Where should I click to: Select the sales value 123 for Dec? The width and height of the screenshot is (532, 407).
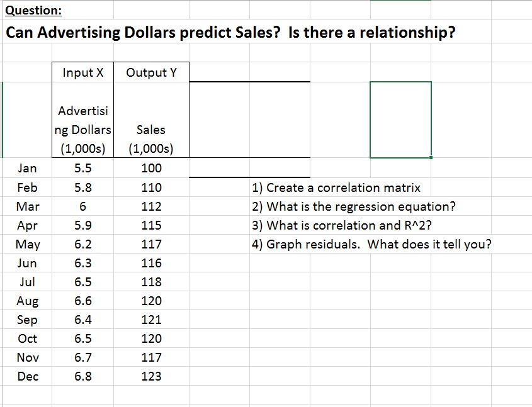[x=151, y=376]
